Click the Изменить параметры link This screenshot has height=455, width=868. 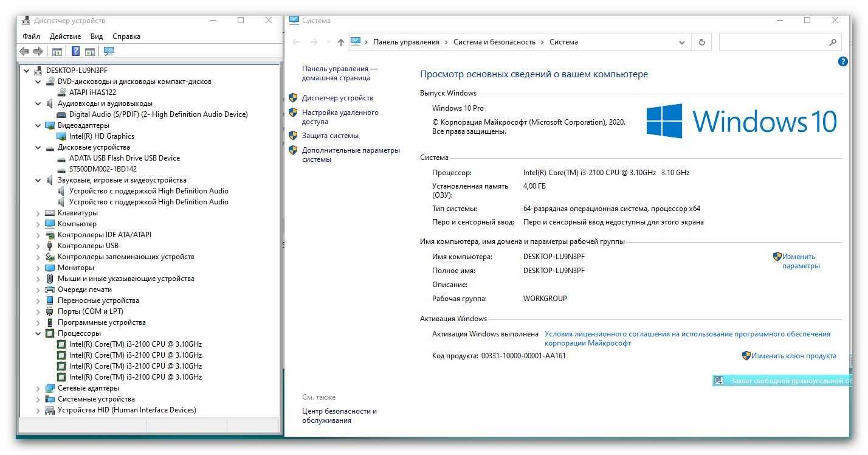click(801, 261)
